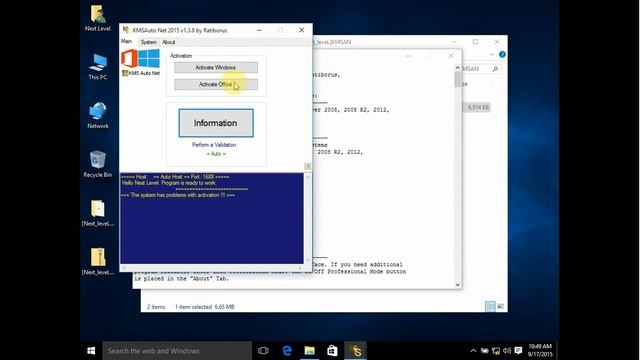Click the Perform a Validation link
Image resolution: width=640 pixels, height=360 pixels.
(214, 145)
